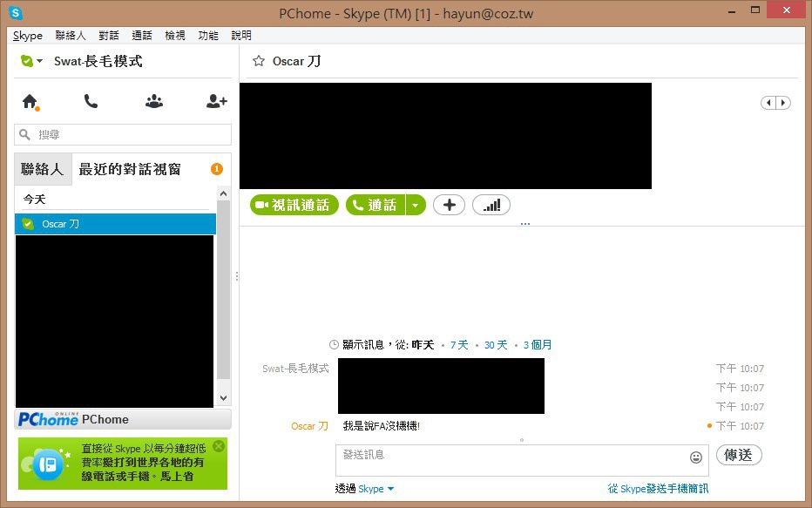The image size is (812, 508).
Task: Open the PChome banner button
Action: [x=123, y=419]
